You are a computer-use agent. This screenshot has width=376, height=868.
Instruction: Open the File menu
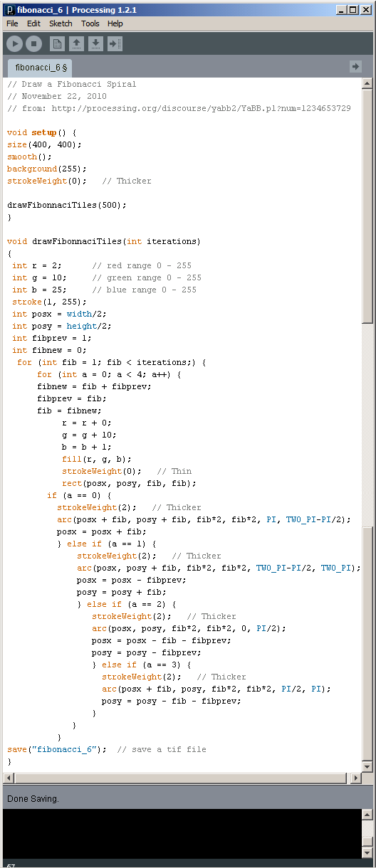pos(12,23)
